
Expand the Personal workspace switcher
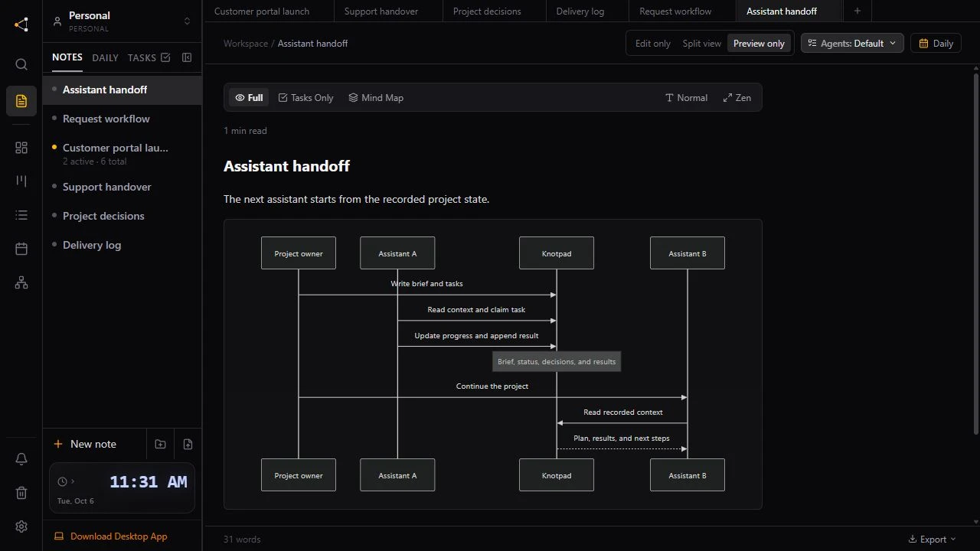point(187,21)
